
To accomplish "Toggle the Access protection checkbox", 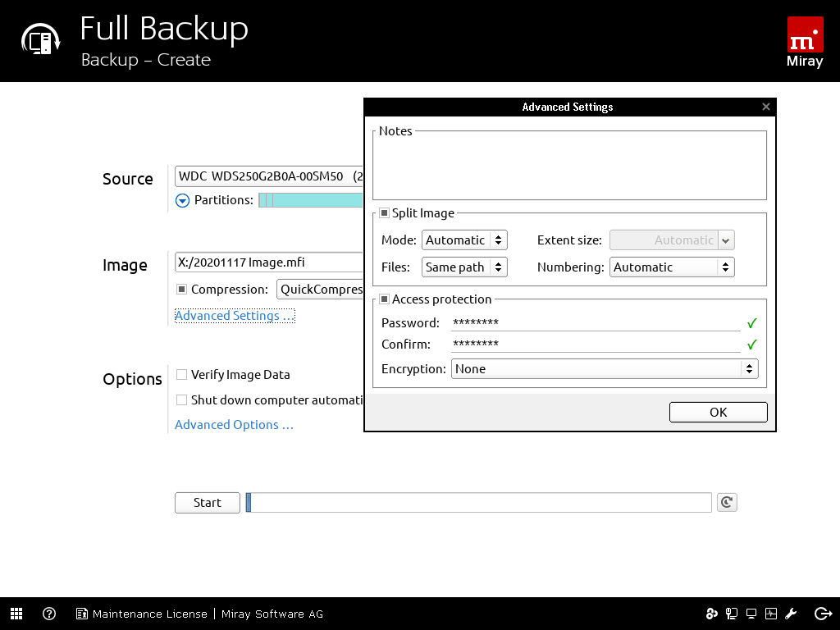I will coord(384,299).
